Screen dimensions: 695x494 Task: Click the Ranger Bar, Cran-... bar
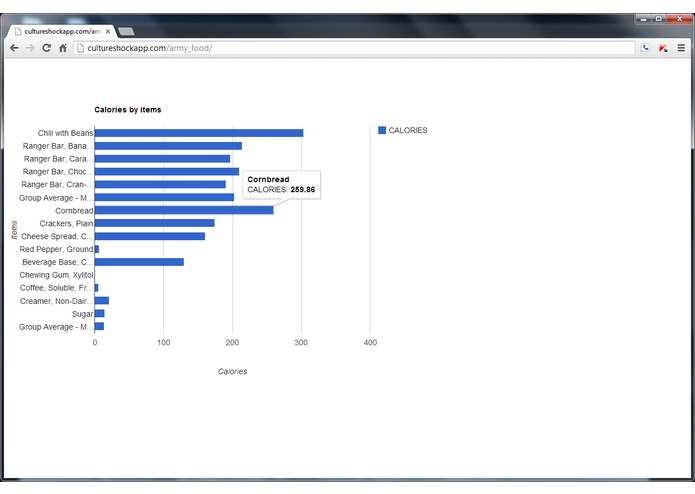pos(160,184)
